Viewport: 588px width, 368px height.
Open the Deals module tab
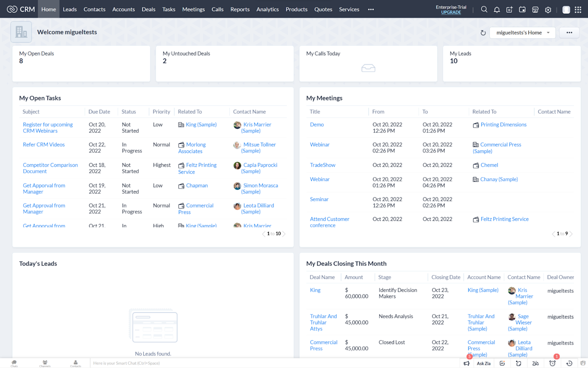(x=148, y=9)
